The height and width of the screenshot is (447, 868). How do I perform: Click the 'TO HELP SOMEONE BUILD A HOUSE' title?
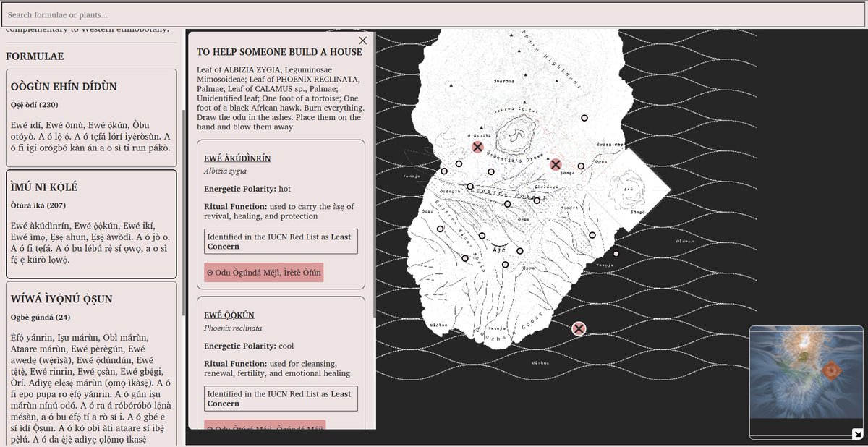click(279, 52)
